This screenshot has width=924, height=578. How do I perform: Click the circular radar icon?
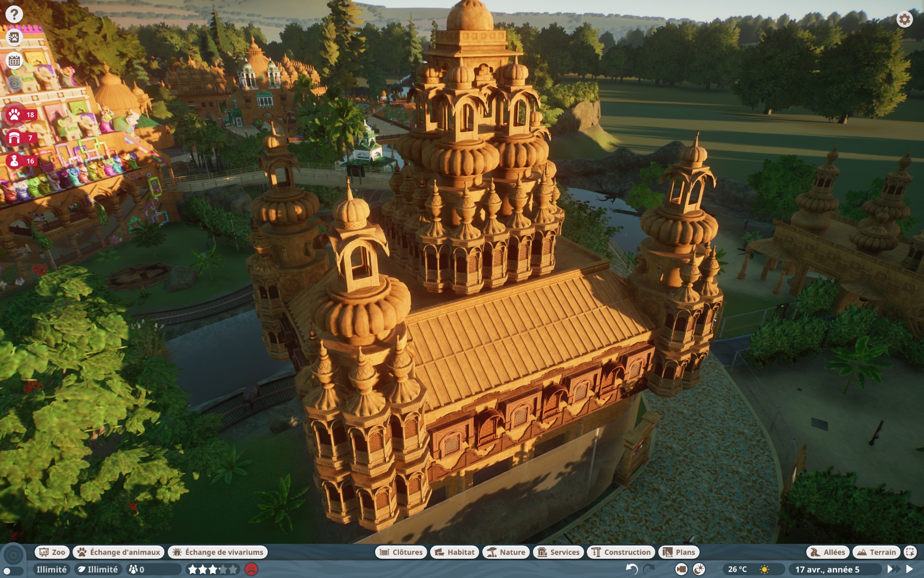[14, 555]
